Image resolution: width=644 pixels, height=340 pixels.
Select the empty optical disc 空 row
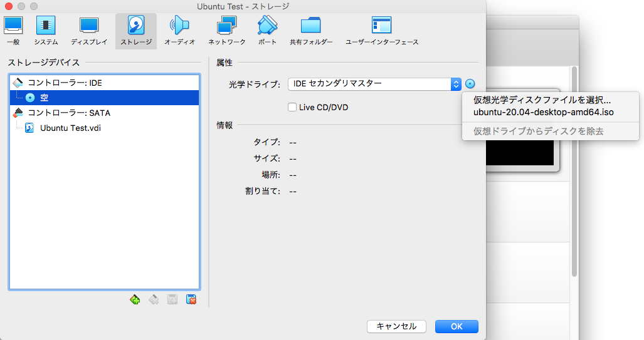tap(104, 98)
